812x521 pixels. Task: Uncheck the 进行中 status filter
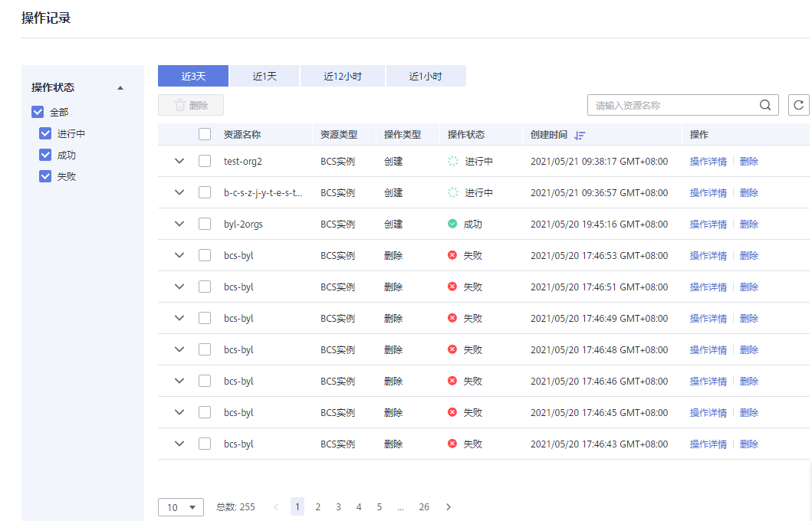tap(45, 133)
